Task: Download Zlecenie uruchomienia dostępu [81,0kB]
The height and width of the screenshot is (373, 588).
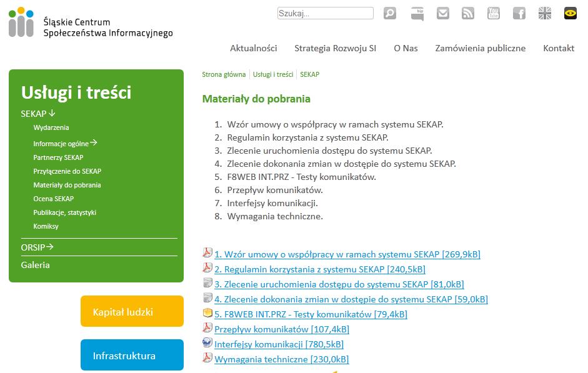Action: 339,284
